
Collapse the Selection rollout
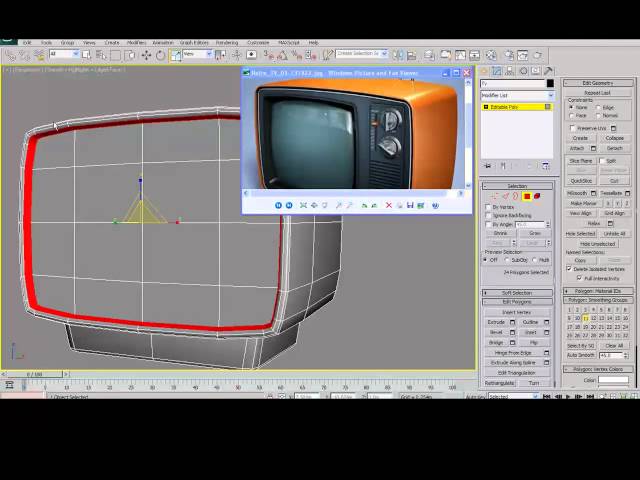(517, 186)
